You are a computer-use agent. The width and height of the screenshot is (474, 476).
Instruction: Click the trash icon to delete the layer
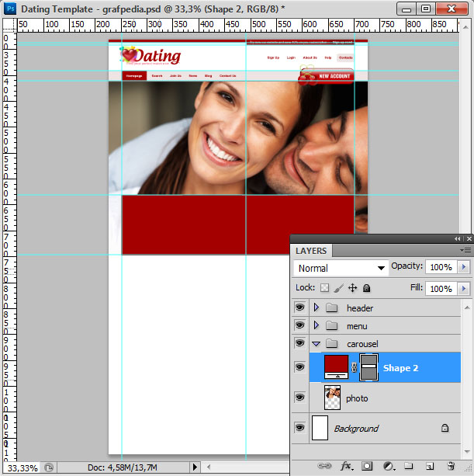(451, 466)
